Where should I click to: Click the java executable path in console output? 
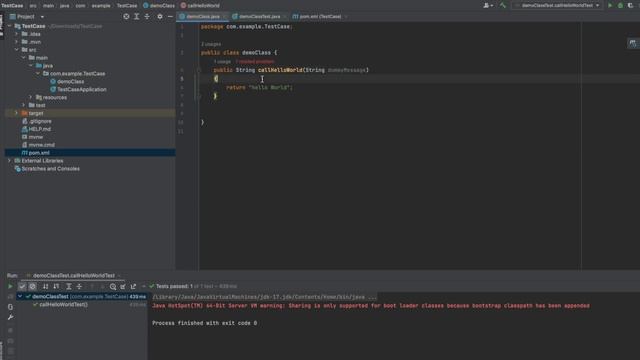pos(264,297)
